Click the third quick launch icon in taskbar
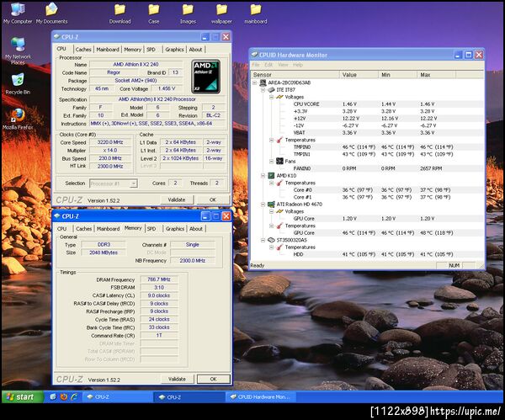Image resolution: width=505 pixels, height=420 pixels. point(74,396)
